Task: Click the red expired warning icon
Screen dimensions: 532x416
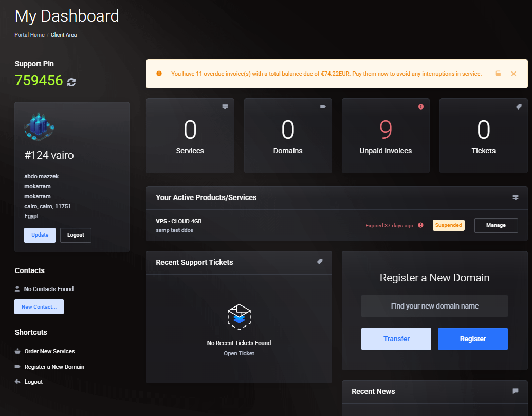Action: point(420,225)
